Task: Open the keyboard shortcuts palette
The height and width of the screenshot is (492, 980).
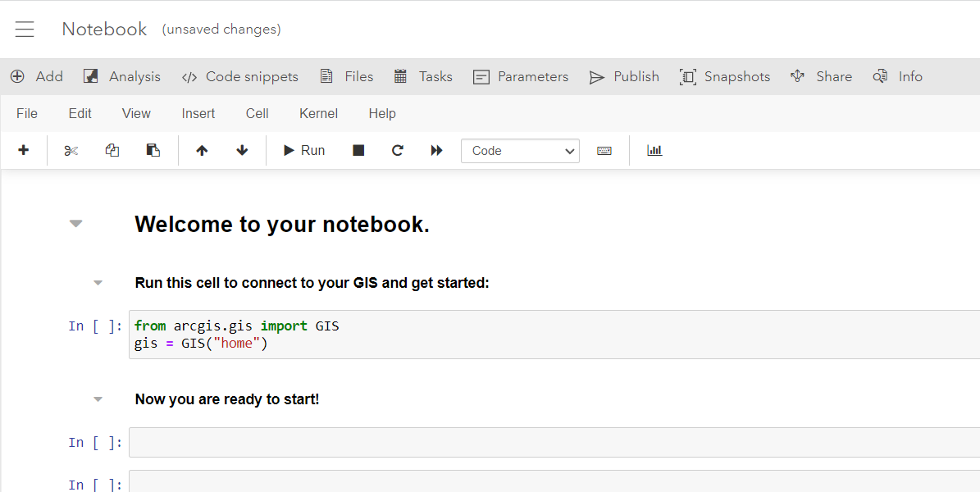Action: pyautogui.click(x=604, y=150)
